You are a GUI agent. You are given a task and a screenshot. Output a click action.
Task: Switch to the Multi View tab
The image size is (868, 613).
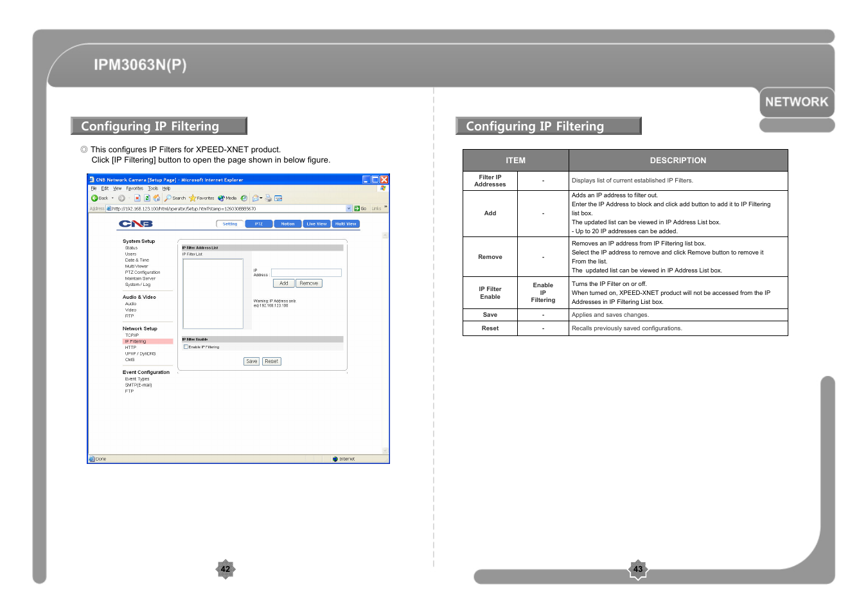(x=346, y=224)
